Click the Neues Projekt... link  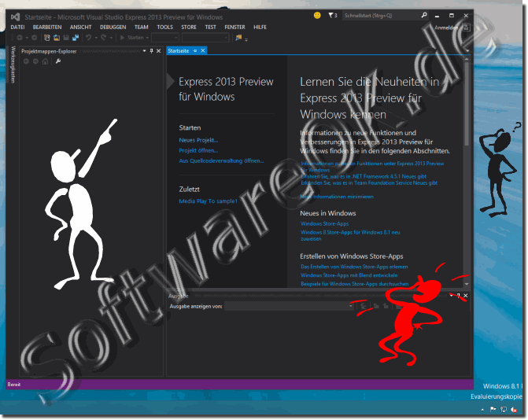coord(198,140)
